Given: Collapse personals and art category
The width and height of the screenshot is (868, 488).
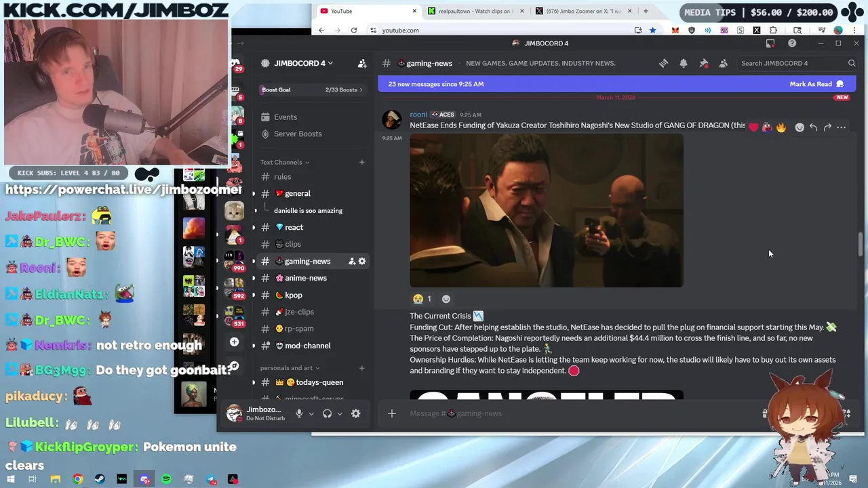Looking at the screenshot, I should (x=292, y=368).
